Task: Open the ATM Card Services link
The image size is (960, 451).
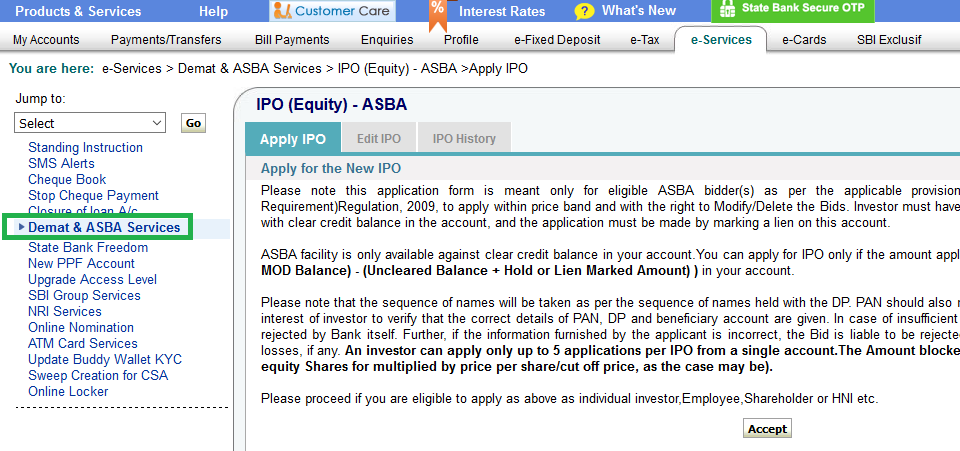Action: point(83,343)
